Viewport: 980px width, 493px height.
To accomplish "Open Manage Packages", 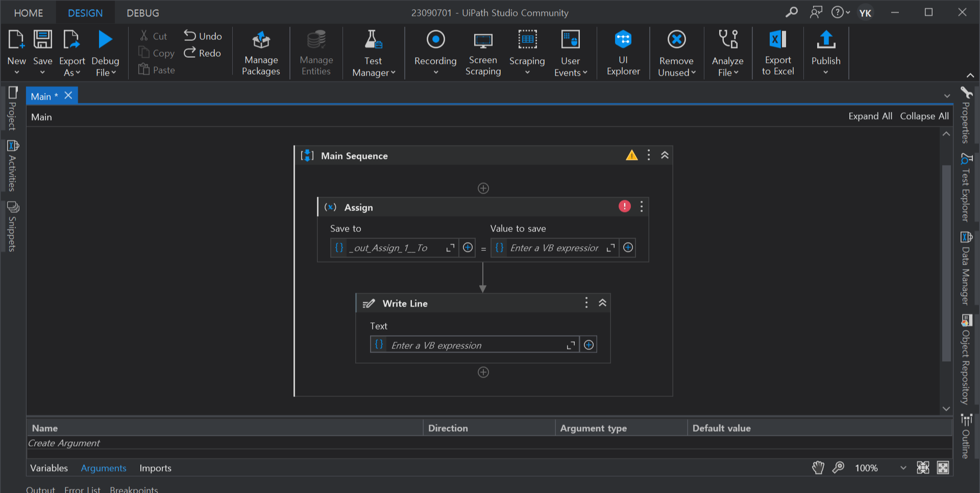I will (261, 53).
